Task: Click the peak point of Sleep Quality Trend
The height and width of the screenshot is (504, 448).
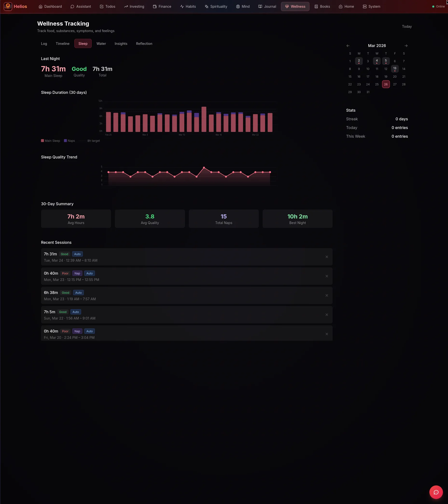Action: pyautogui.click(x=204, y=168)
